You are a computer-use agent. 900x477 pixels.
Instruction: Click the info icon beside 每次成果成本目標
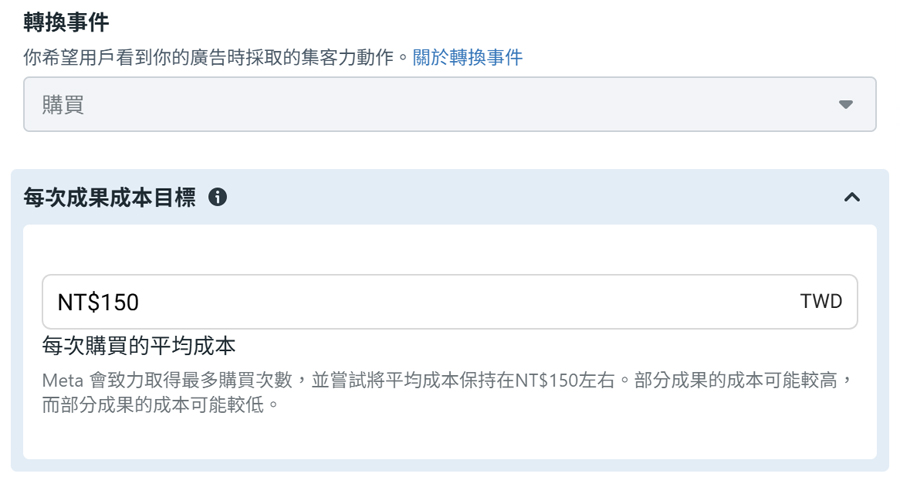217,197
